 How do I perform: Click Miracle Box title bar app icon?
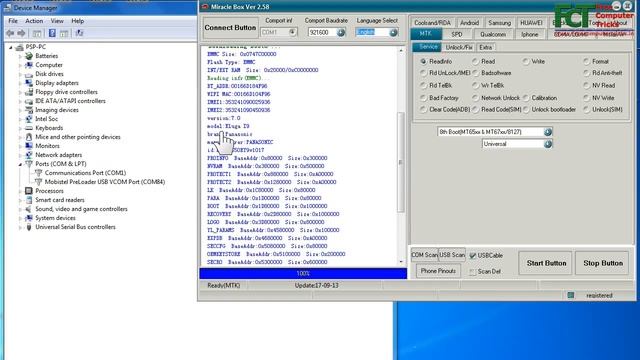coord(205,7)
